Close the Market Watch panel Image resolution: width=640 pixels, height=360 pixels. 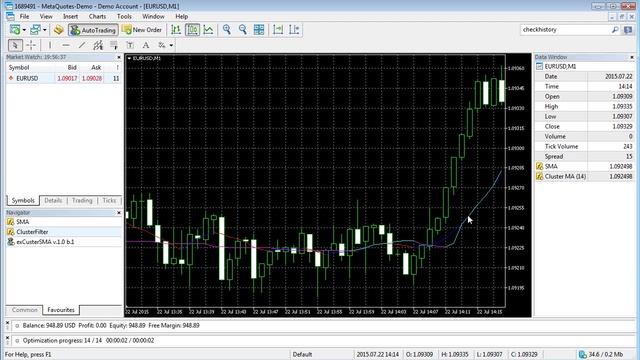tap(119, 57)
